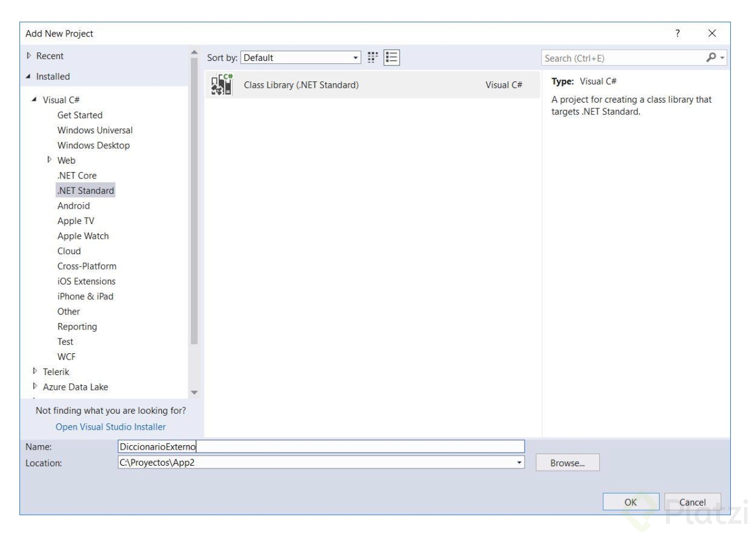Select Cross-Platform category
The height and width of the screenshot is (538, 756).
[x=87, y=266]
